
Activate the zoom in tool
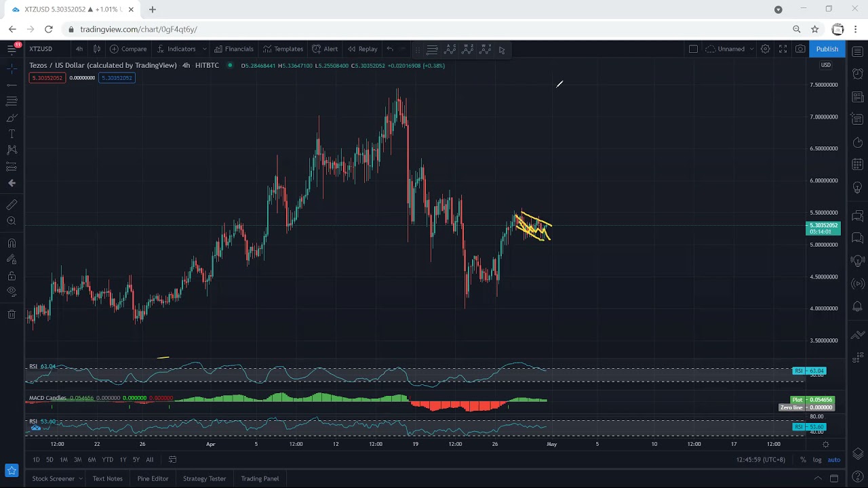[12, 221]
